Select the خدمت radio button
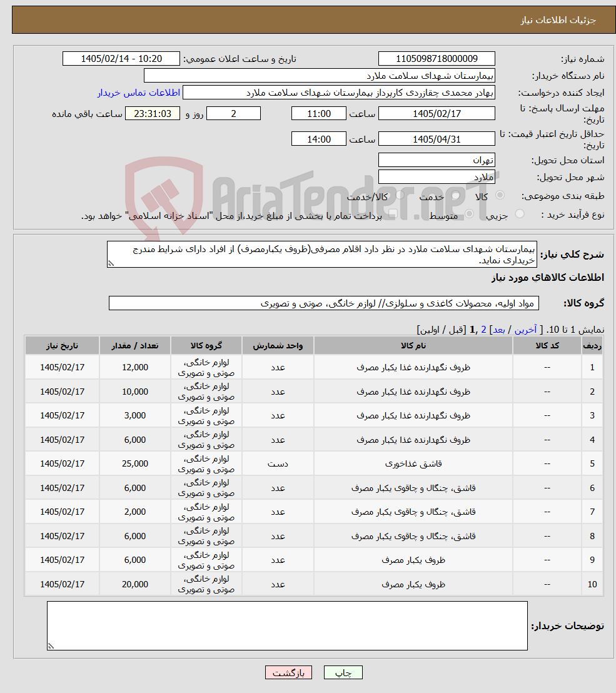The width and height of the screenshot is (616, 693). (x=456, y=195)
